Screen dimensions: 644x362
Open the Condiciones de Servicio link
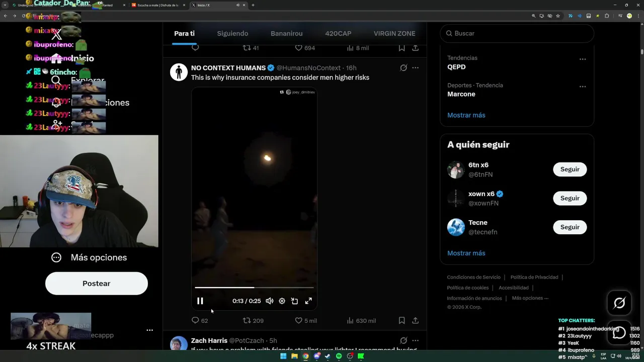(474, 277)
